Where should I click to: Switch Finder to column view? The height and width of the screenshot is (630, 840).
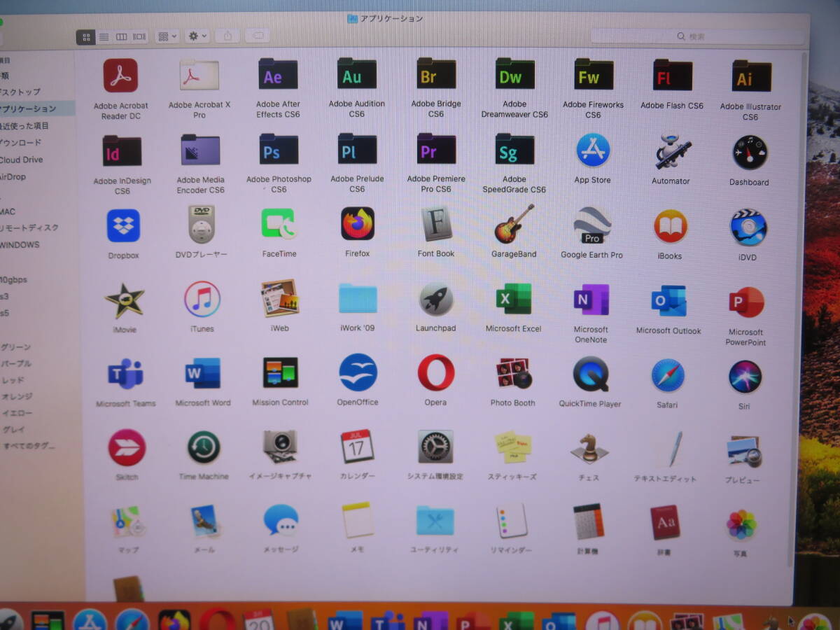pyautogui.click(x=122, y=36)
